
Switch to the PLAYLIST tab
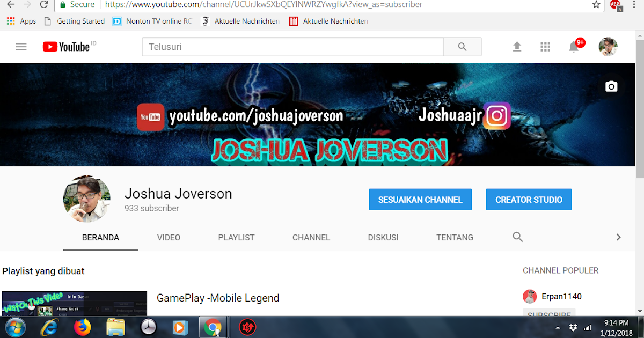point(236,237)
